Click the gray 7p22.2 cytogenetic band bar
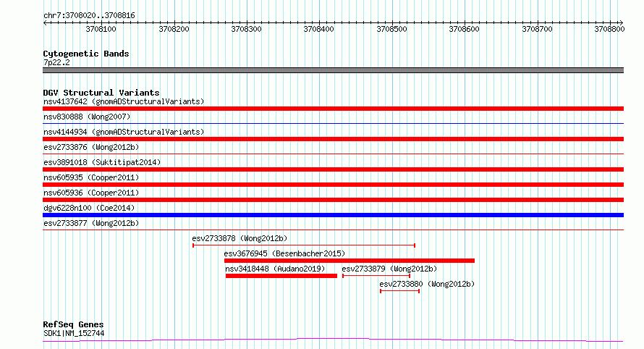The height and width of the screenshot is (349, 644). click(333, 70)
